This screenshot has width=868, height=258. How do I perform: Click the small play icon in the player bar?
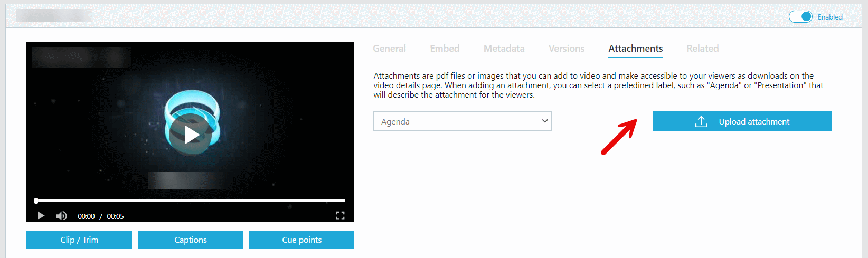tap(41, 216)
